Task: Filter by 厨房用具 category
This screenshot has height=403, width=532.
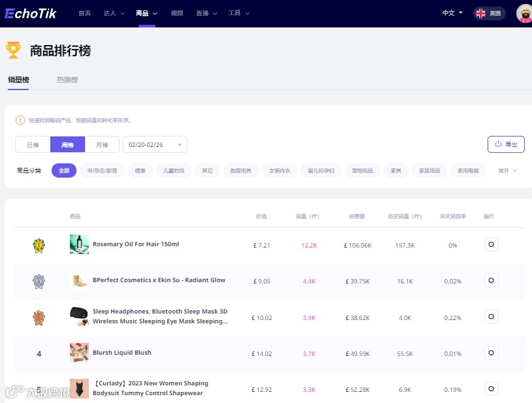Action: tap(241, 170)
